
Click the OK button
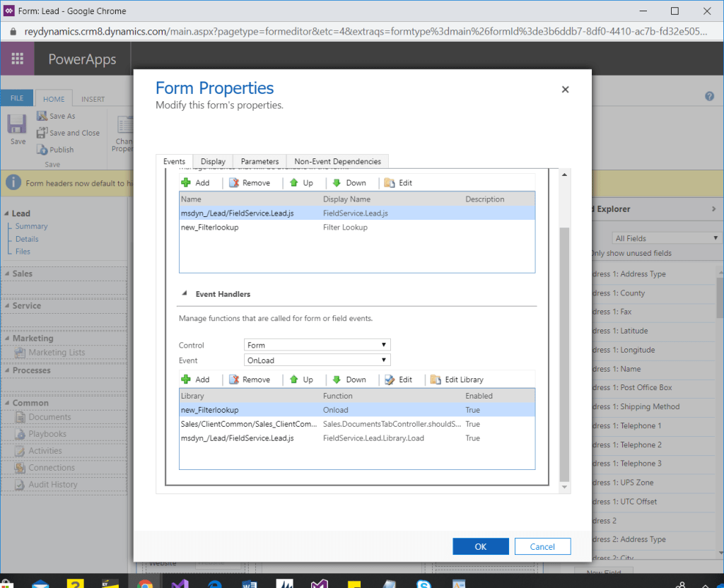coord(481,546)
